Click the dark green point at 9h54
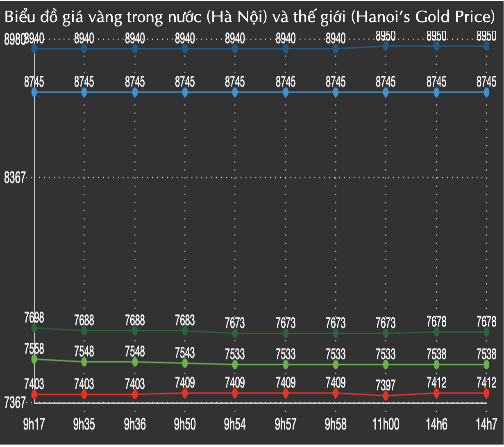This screenshot has height=447, width=504. pos(235,333)
